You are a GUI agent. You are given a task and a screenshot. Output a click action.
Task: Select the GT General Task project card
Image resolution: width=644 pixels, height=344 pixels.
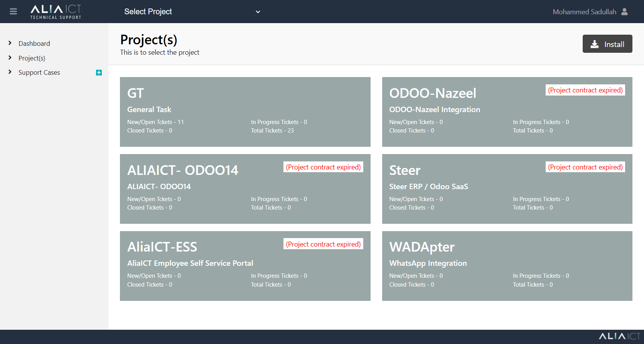[x=245, y=112]
